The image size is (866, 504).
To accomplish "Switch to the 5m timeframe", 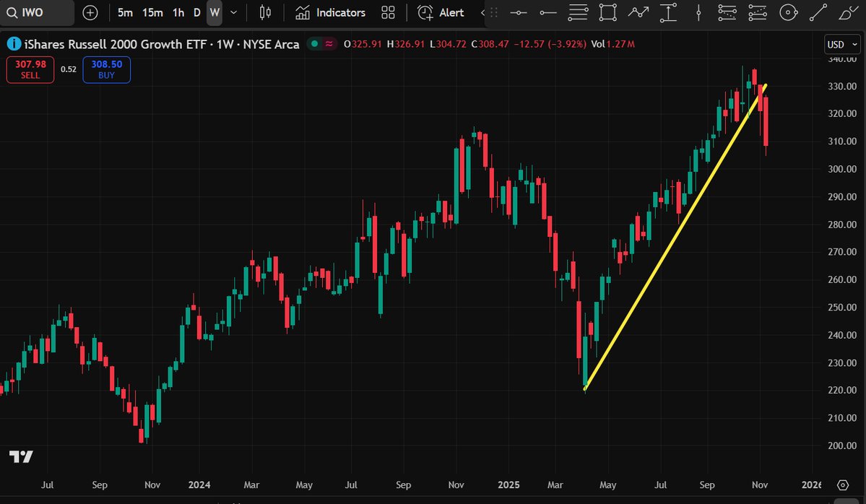I will point(126,13).
